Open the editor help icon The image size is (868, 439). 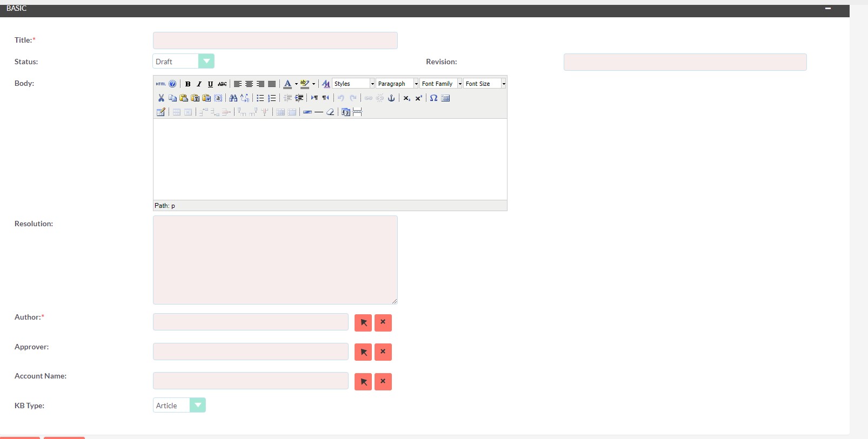coord(172,84)
